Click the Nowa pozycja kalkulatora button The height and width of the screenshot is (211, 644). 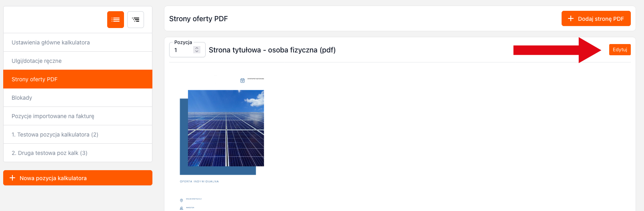coord(78,178)
